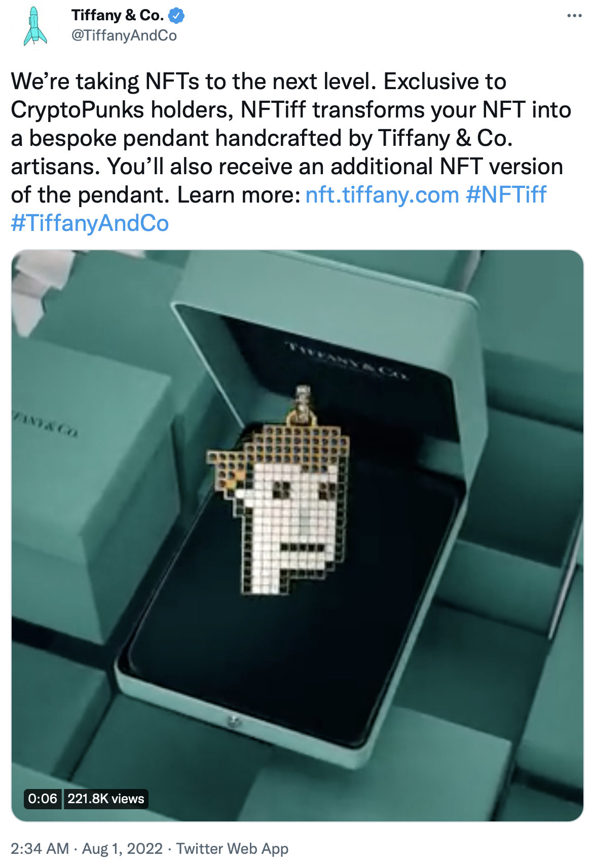Viewport: 594px width, 868px height.
Task: Click the silver clasp on the jewelry box
Action: pyautogui.click(x=233, y=721)
